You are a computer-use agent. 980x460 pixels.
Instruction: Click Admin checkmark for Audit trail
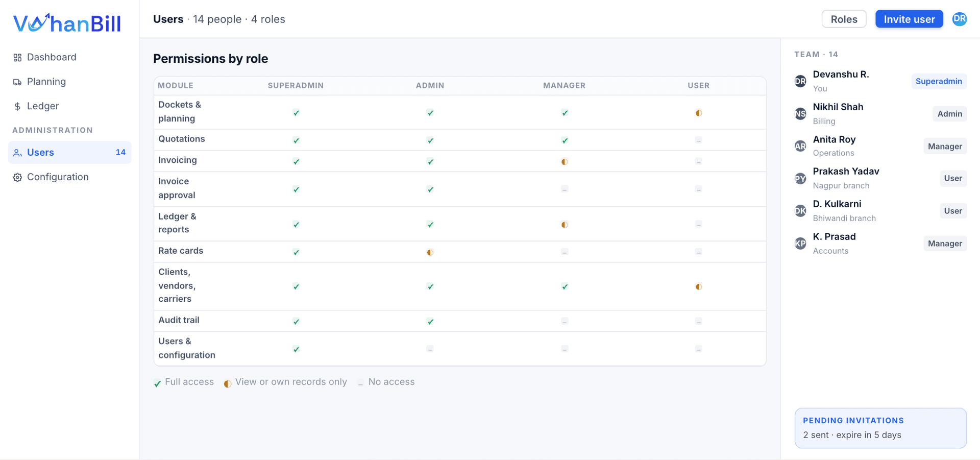pos(430,322)
